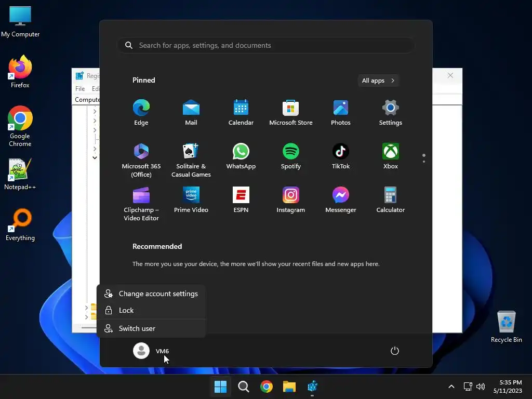The height and width of the screenshot is (399, 532).
Task: Select the Notepad++ desktop shortcut
Action: (20, 174)
